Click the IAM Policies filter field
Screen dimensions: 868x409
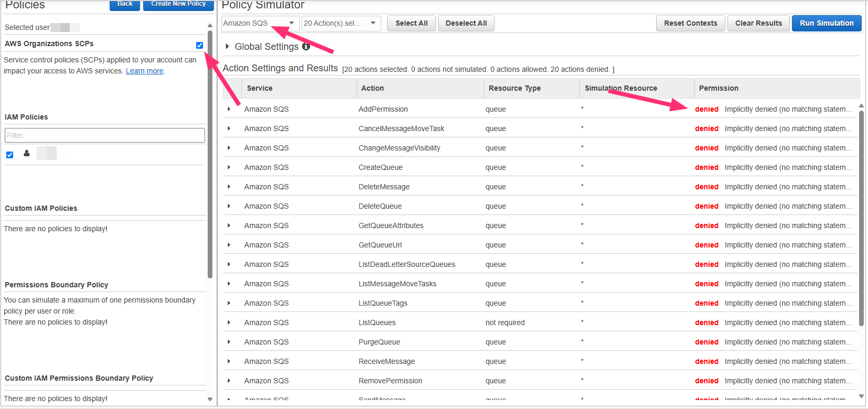[105, 135]
